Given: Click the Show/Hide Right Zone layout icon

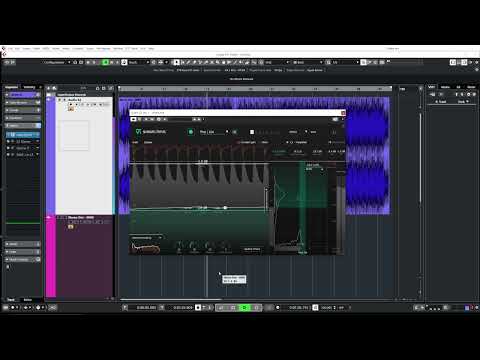Looking at the screenshot, I should [x=464, y=62].
